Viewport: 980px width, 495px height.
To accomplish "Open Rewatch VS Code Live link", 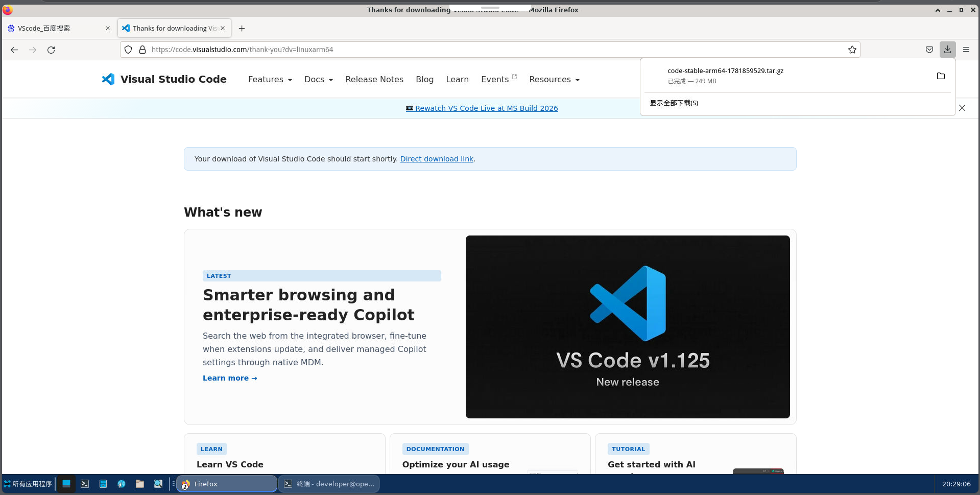I will [482, 108].
